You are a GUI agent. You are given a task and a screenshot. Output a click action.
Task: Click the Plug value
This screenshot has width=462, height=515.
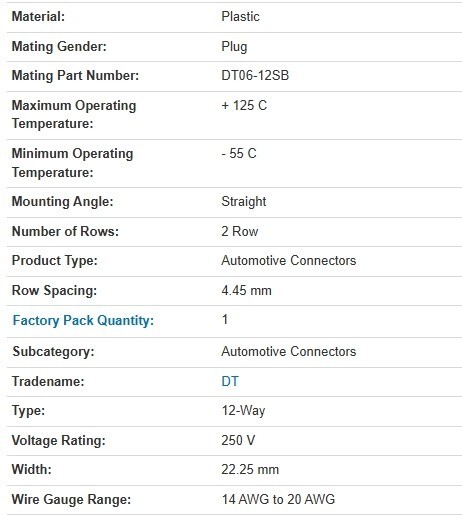click(234, 47)
